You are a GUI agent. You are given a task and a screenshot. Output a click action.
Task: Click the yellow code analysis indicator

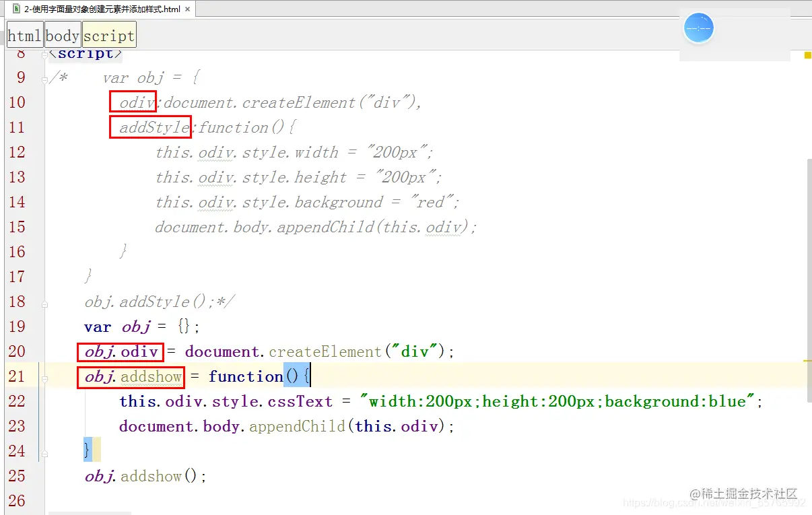point(807,55)
